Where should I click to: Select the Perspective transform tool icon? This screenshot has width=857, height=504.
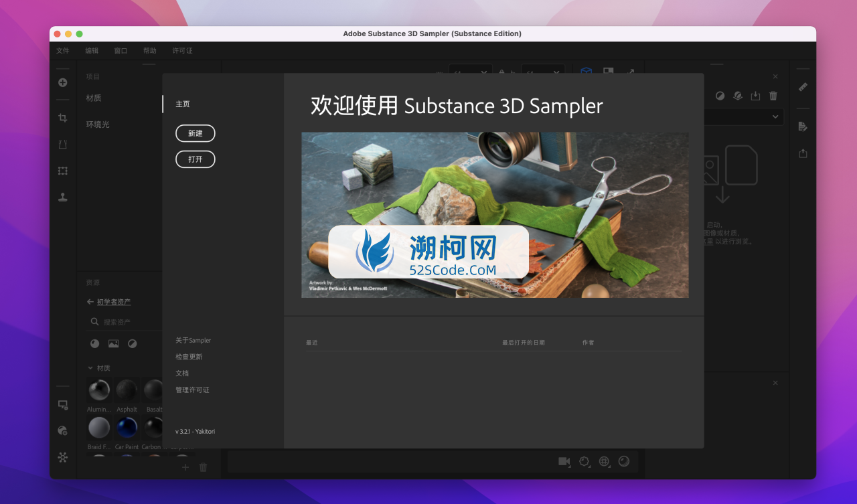[x=62, y=144]
